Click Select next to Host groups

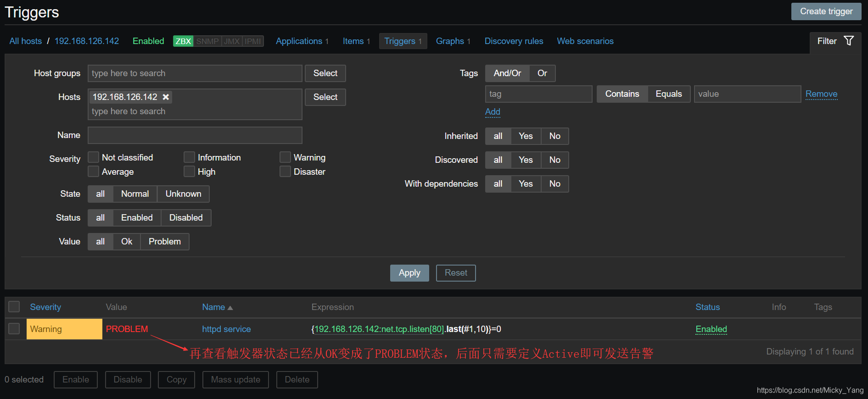click(325, 73)
